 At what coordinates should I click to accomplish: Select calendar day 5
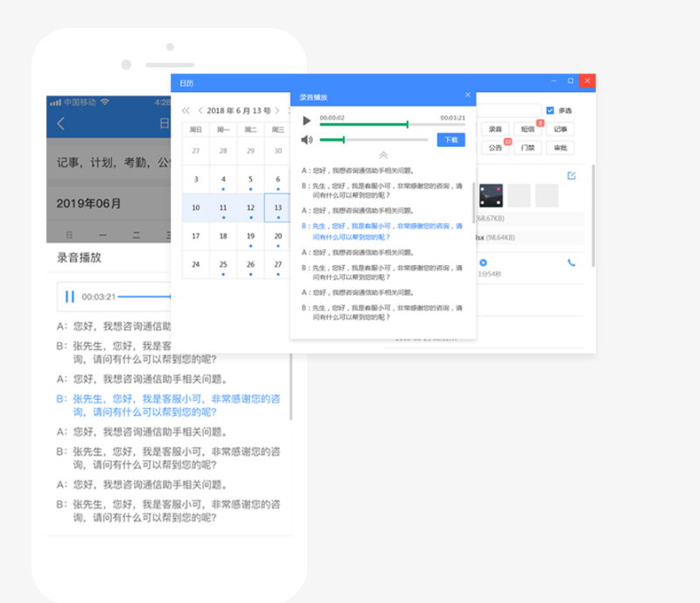tap(250, 179)
